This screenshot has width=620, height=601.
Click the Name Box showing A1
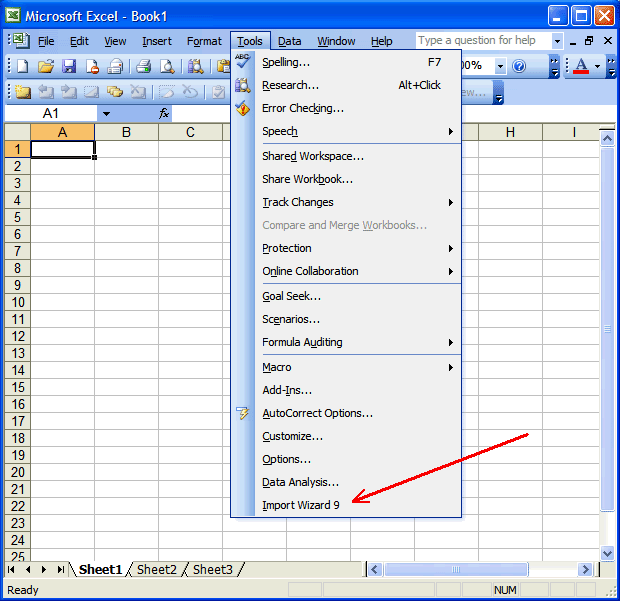coord(51,114)
